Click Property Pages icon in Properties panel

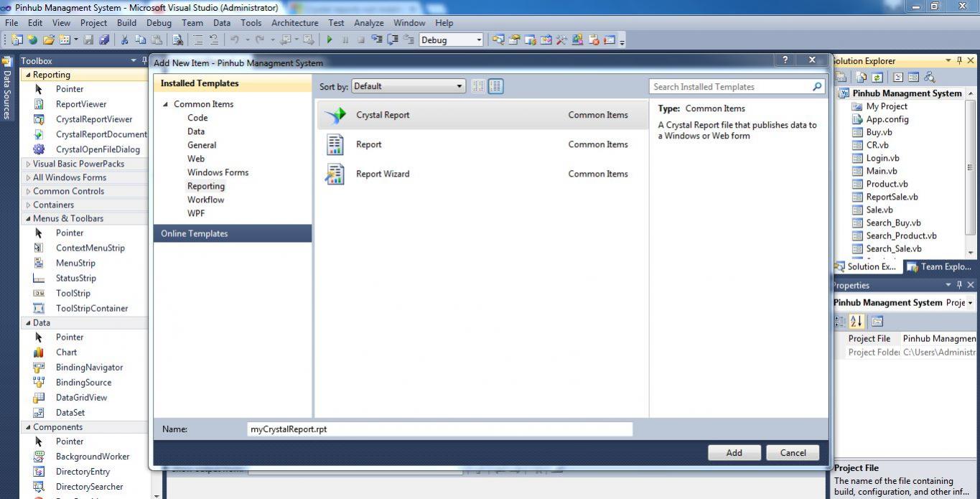(x=877, y=322)
